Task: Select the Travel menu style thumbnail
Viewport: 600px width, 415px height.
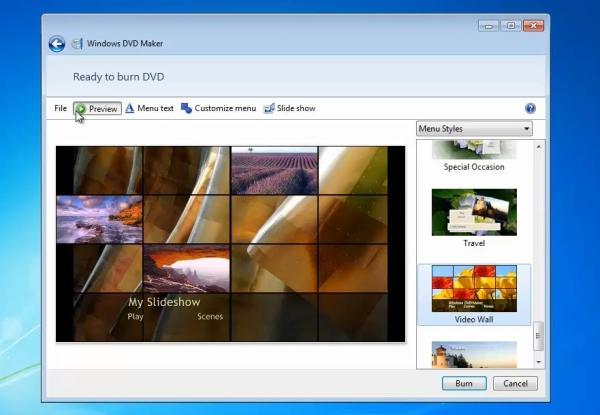Action: (474, 212)
